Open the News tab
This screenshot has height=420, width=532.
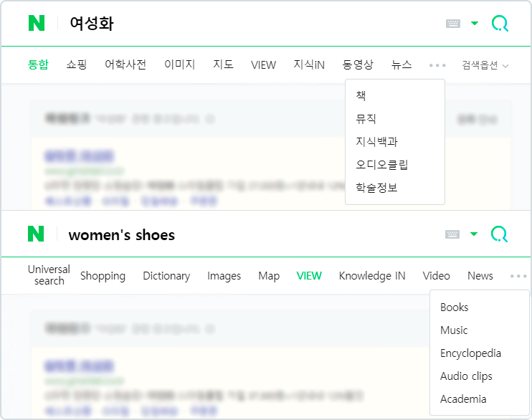click(x=480, y=276)
